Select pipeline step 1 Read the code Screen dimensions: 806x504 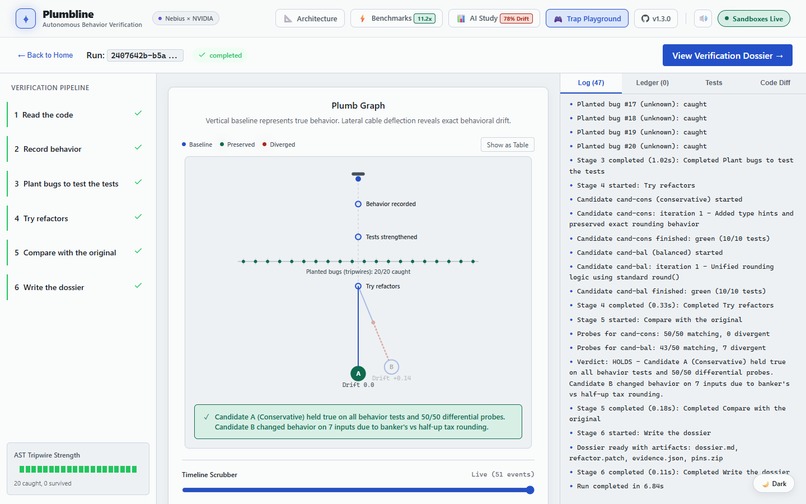pos(78,115)
